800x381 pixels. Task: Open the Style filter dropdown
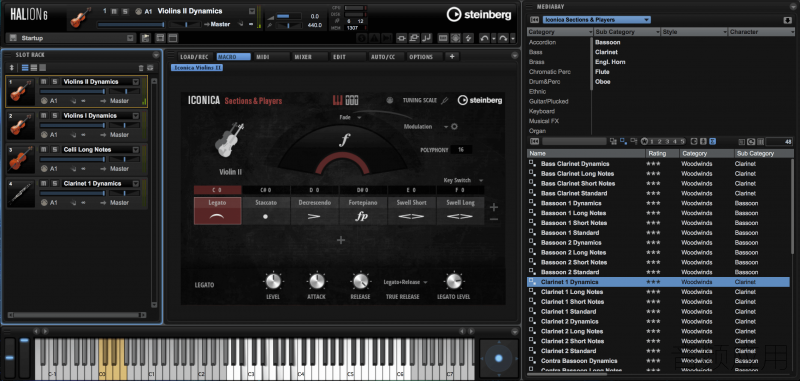(724, 32)
